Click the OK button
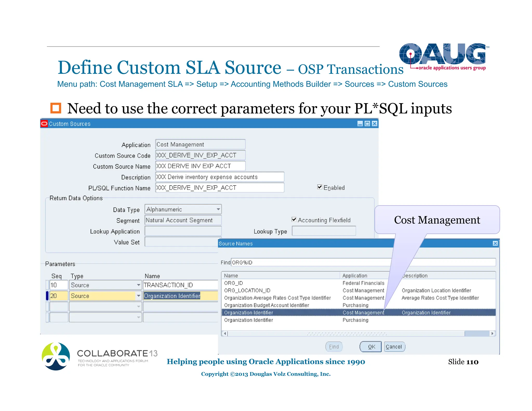This screenshot has width=532, height=411. tap(371, 347)
